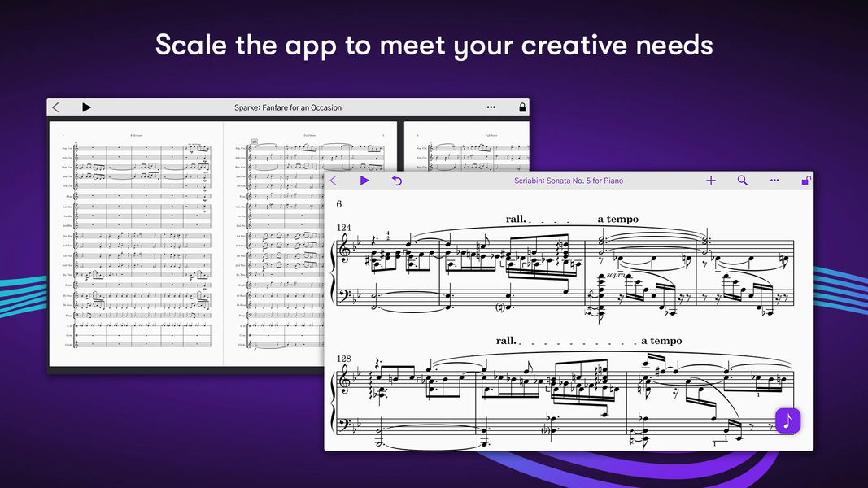Open more options in Scriabin window
The width and height of the screenshot is (868, 488).
(774, 181)
